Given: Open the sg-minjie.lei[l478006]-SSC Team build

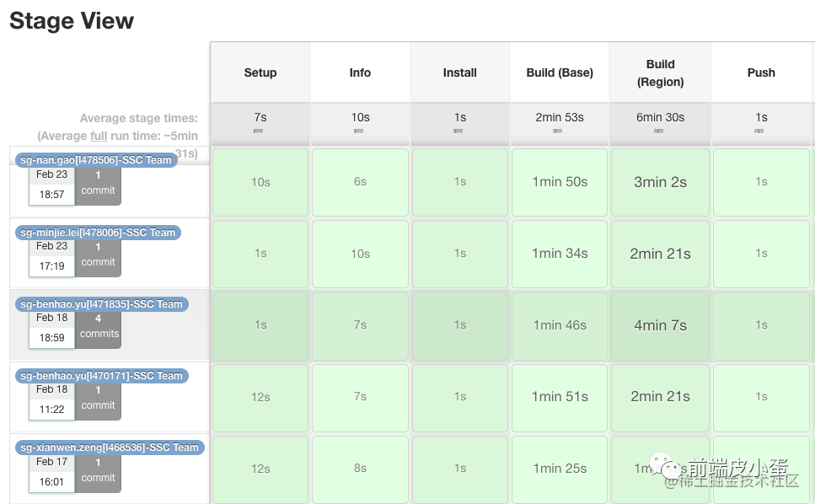Looking at the screenshot, I should click(x=98, y=232).
